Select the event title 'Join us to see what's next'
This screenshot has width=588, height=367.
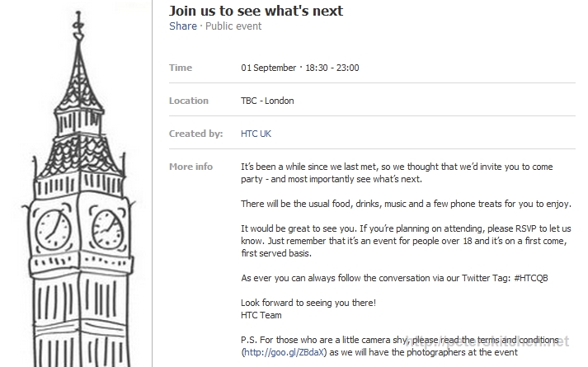coord(256,11)
